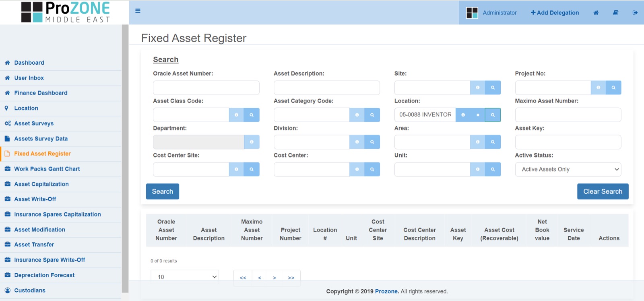Click Cost Center Site info icon
644x301 pixels.
237,169
